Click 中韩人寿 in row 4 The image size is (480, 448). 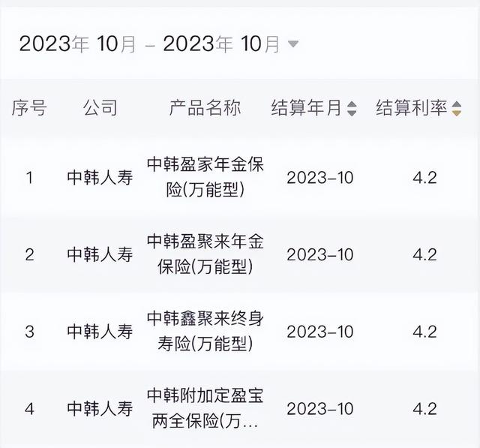pos(100,408)
